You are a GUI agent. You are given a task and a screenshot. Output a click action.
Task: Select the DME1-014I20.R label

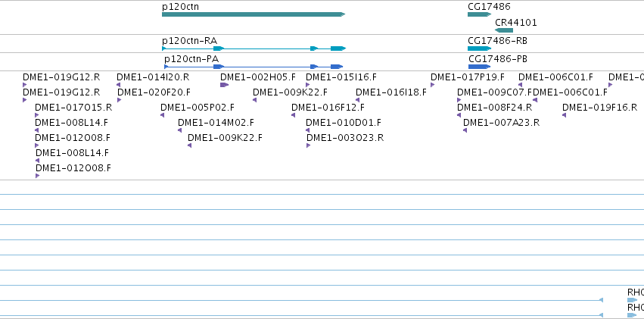(x=153, y=77)
